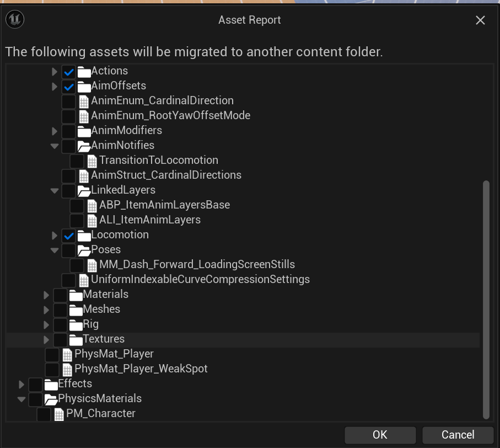Screen dimensions: 500x448
Task: Select the MM_Dash_Forward_LoadingScreenStills row text
Action: pyautogui.click(x=197, y=264)
